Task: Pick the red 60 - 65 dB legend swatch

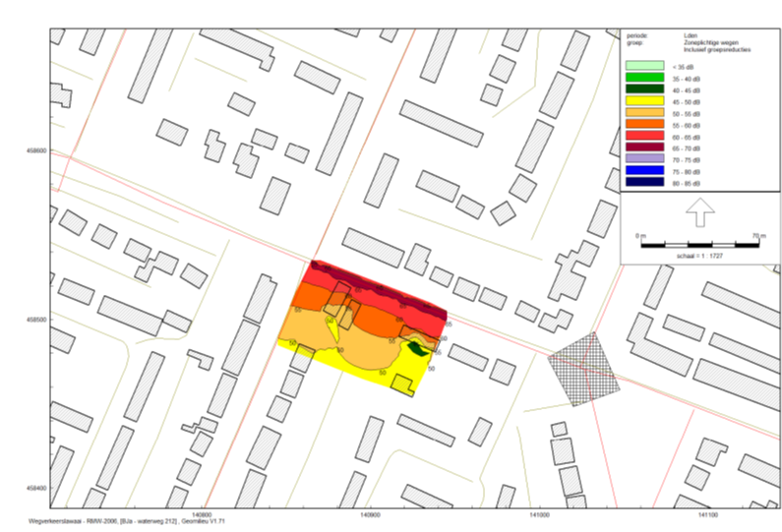Action: point(649,143)
